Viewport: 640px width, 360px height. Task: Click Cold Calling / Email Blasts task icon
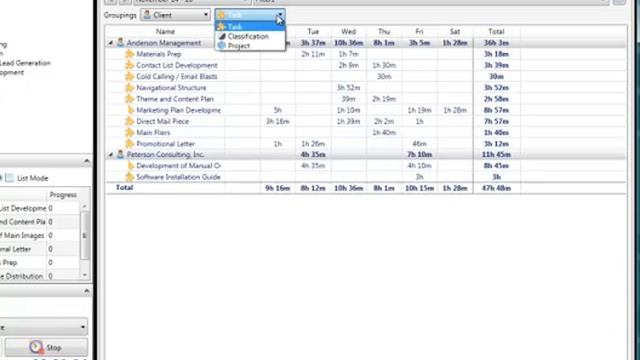pyautogui.click(x=129, y=76)
